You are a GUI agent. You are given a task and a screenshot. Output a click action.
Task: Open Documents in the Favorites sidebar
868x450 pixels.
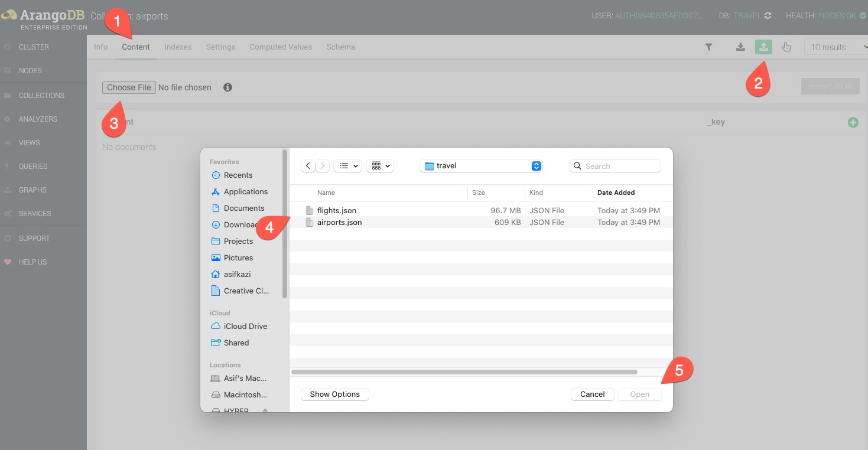click(243, 208)
